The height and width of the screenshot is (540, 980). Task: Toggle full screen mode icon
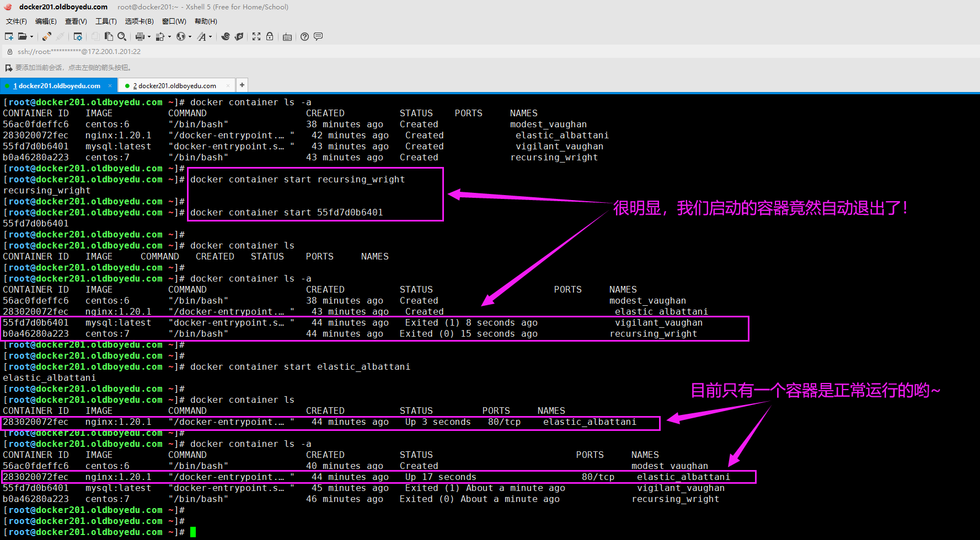tap(256, 36)
